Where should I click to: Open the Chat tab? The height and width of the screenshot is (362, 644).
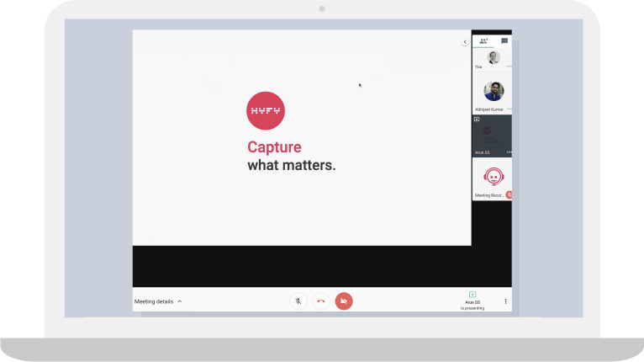click(504, 40)
